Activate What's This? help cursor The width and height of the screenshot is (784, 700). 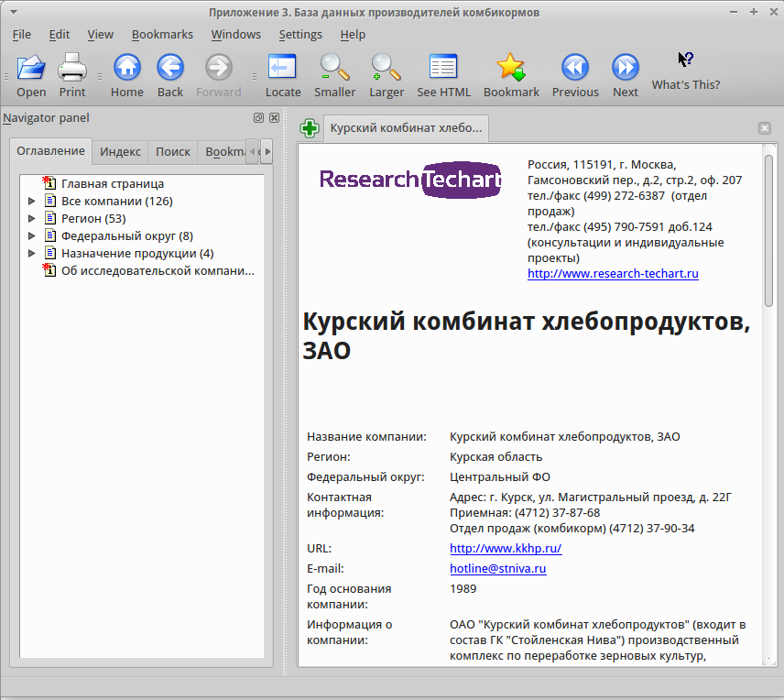point(685,60)
